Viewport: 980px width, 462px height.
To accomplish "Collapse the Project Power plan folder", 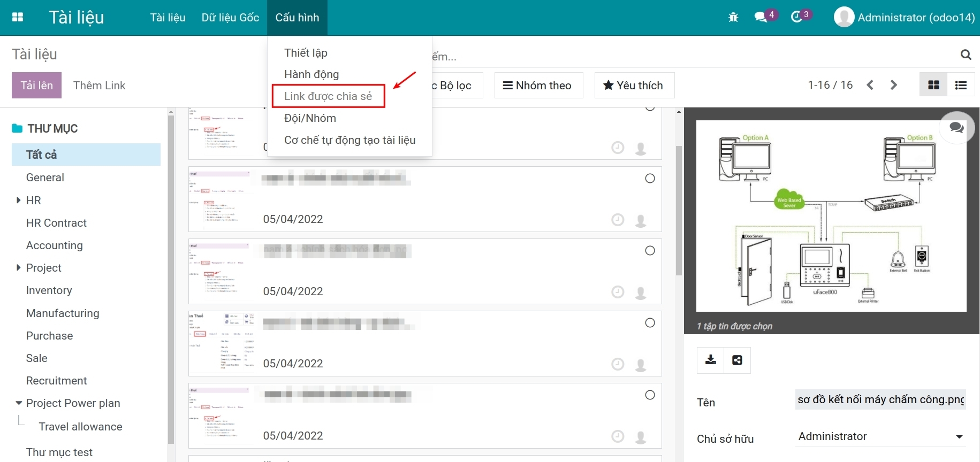I will click(x=19, y=403).
